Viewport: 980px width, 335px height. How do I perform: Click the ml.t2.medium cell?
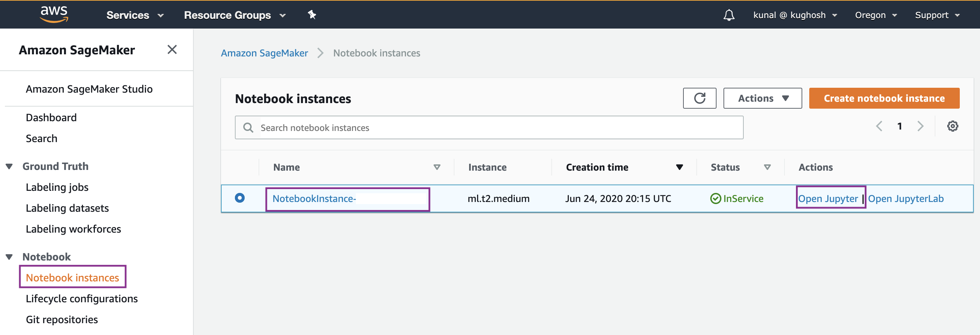pos(498,198)
